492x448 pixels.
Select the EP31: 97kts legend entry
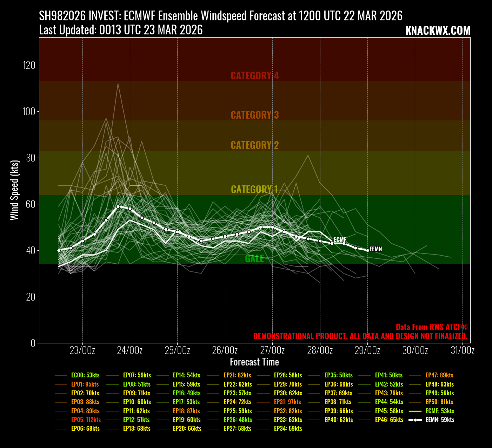287,402
